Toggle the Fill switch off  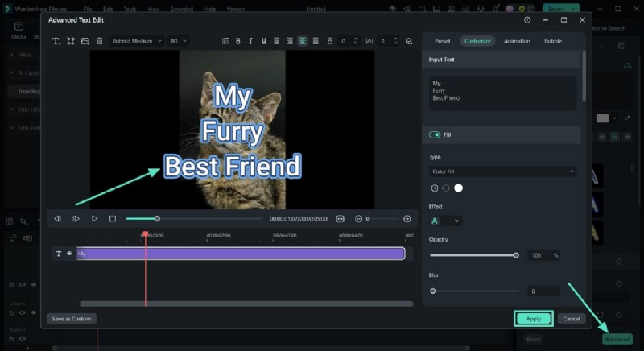435,134
